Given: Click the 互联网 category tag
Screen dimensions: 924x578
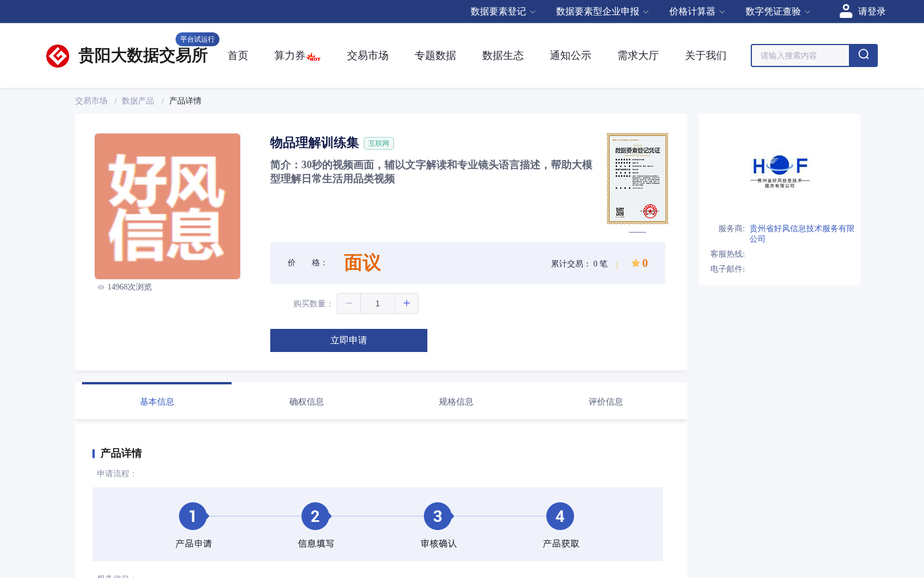Looking at the screenshot, I should (379, 143).
